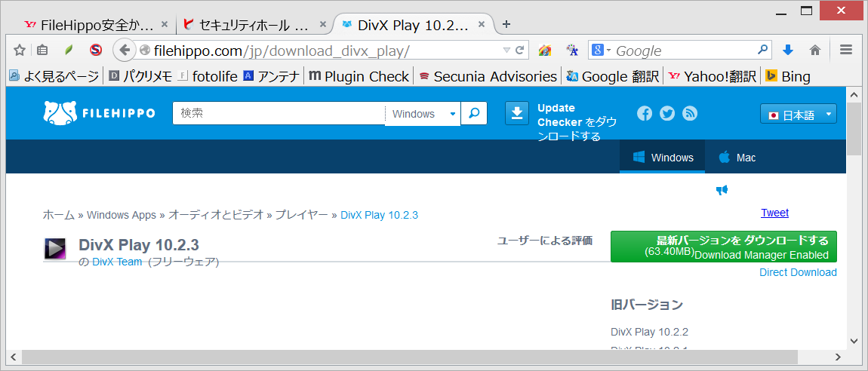Go to the home page icon
This screenshot has width=868, height=371.
click(815, 51)
